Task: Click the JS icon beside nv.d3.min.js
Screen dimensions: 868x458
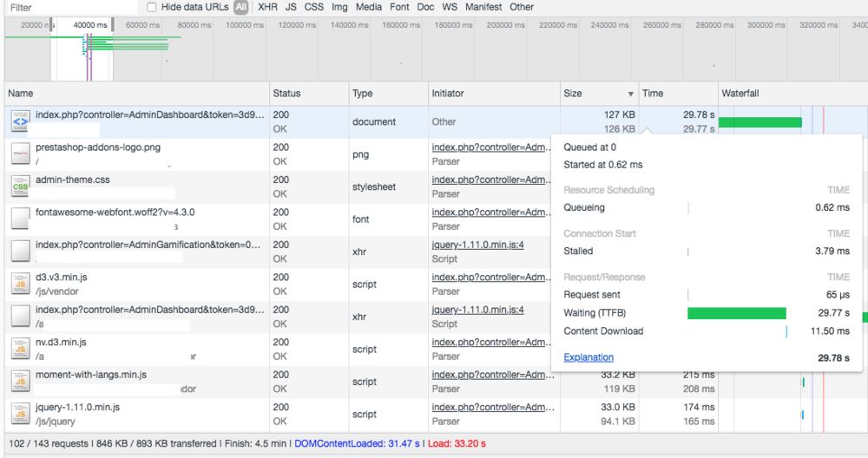Action: tap(21, 349)
